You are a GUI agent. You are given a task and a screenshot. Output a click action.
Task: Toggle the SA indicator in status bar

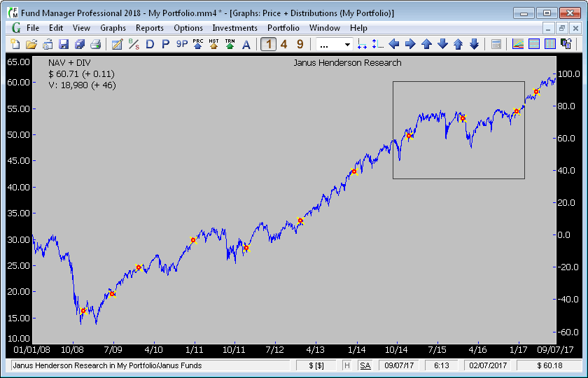[365, 365]
